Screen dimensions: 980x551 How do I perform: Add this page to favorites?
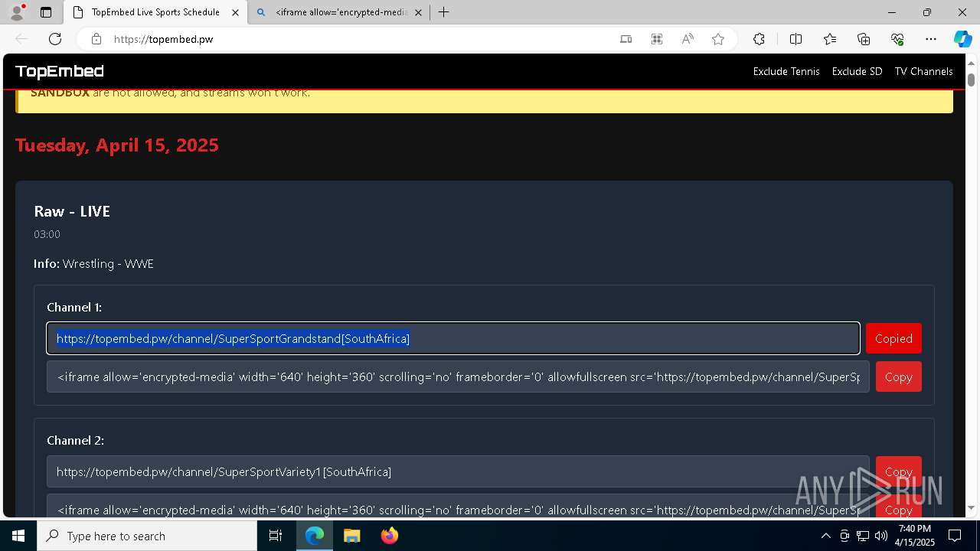pos(718,39)
